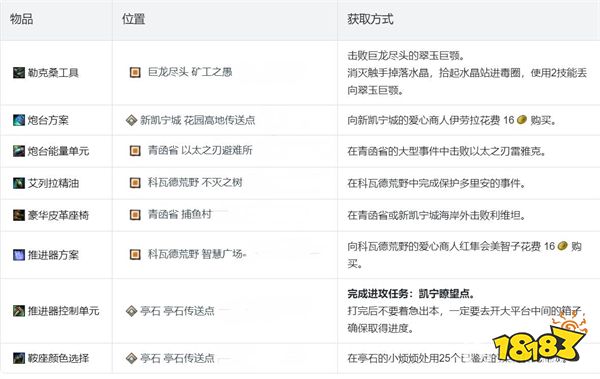The width and height of the screenshot is (600, 379).
Task: Open the 鞍座颜色选择 item link
Action: point(58,358)
